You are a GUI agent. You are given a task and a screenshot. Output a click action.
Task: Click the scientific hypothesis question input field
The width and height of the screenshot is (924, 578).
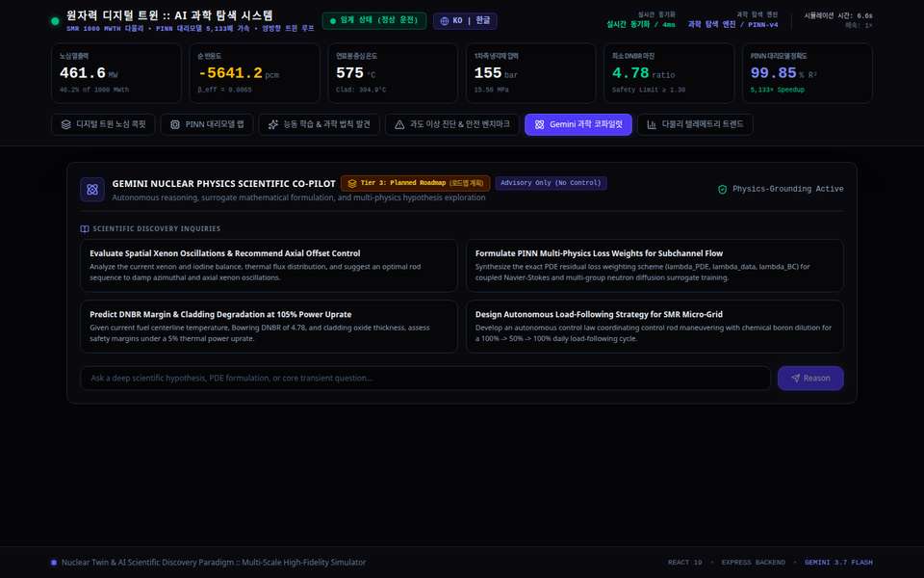pyautogui.click(x=425, y=378)
